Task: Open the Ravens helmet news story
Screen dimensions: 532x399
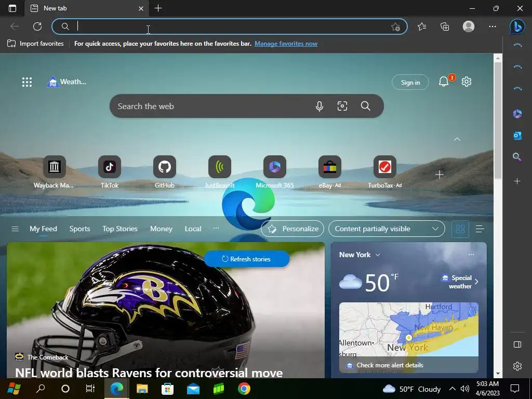Action: (166, 311)
